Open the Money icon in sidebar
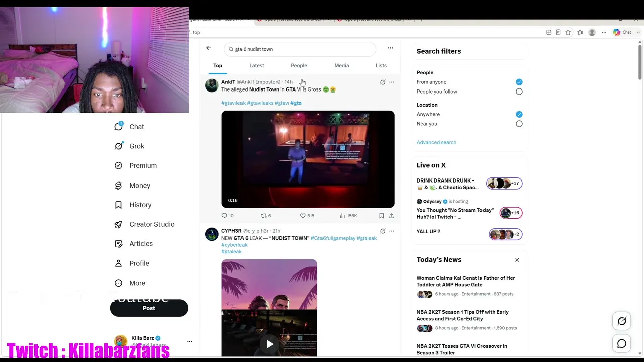Screen dimensions: 644x362 coord(119,185)
